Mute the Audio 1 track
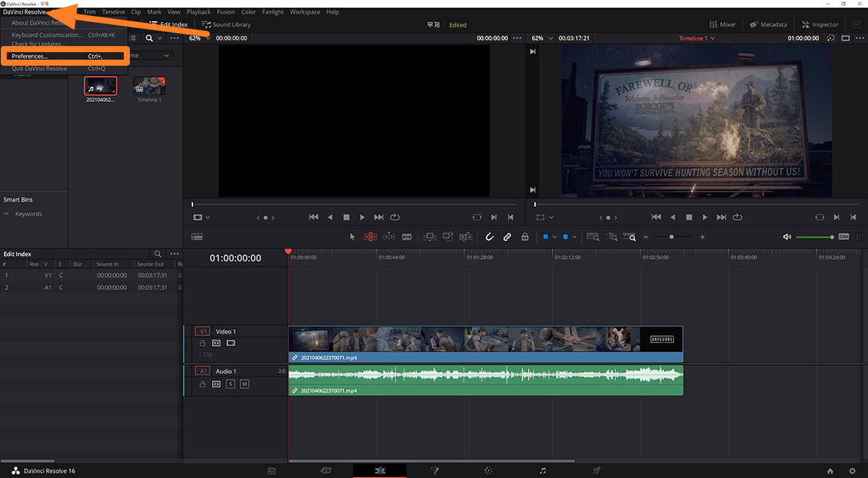Viewport: 868px width, 478px height. click(x=245, y=384)
